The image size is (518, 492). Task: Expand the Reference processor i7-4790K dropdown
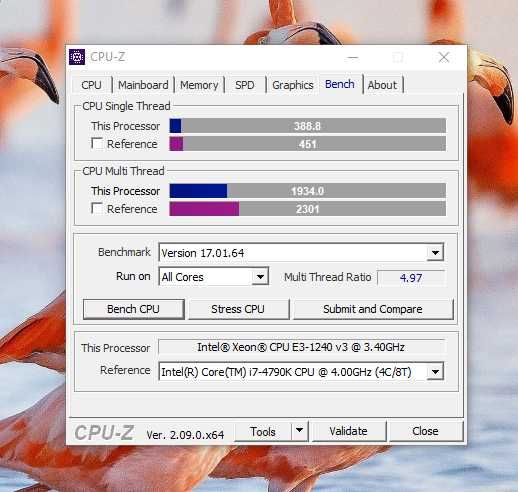coord(435,371)
